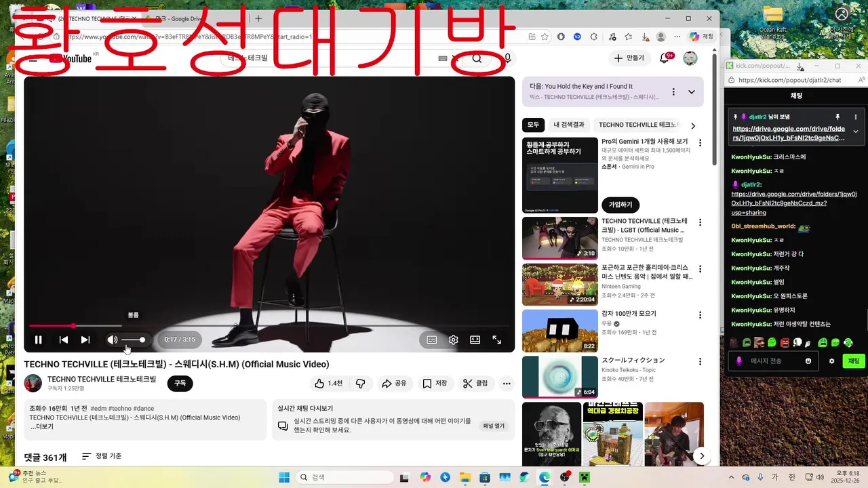Skip to next video in player
This screenshot has height=488, width=868.
point(85,340)
